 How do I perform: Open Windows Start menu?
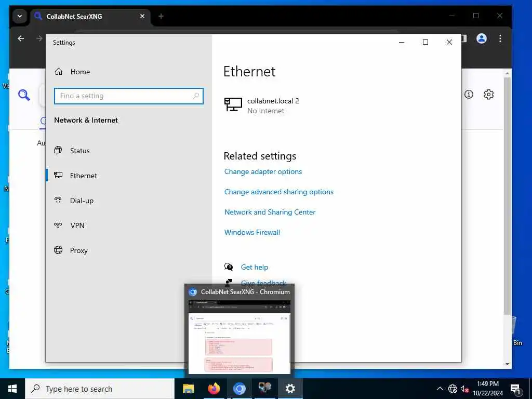click(x=12, y=389)
